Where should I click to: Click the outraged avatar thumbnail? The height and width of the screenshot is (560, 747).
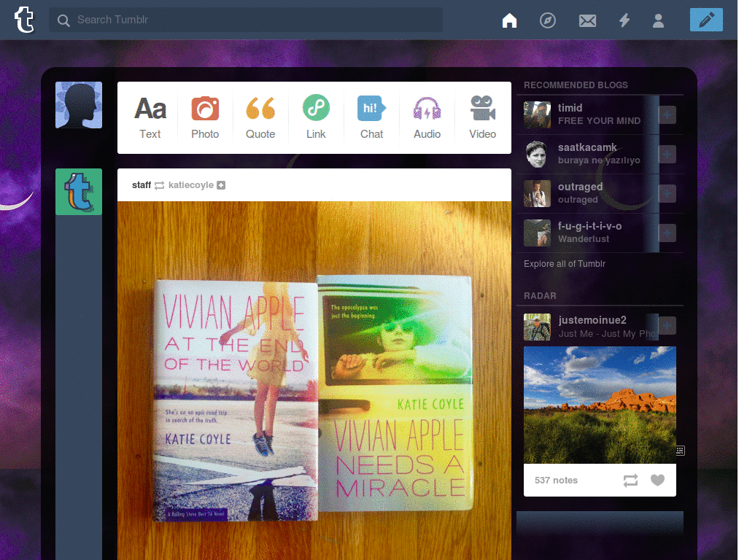[x=537, y=194]
